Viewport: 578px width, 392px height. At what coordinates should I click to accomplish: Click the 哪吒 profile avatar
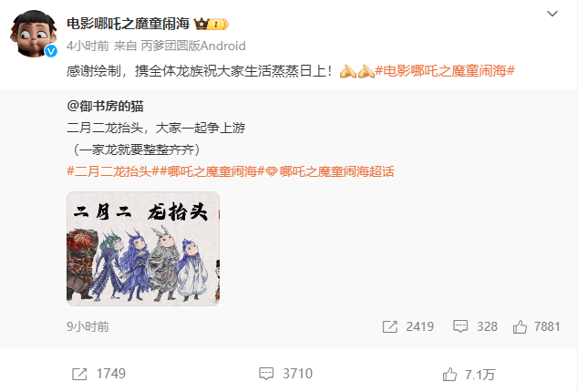[x=34, y=34]
